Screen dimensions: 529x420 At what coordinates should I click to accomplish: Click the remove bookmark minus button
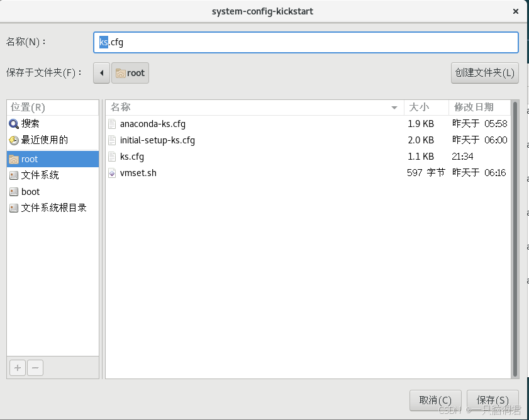[x=35, y=368]
